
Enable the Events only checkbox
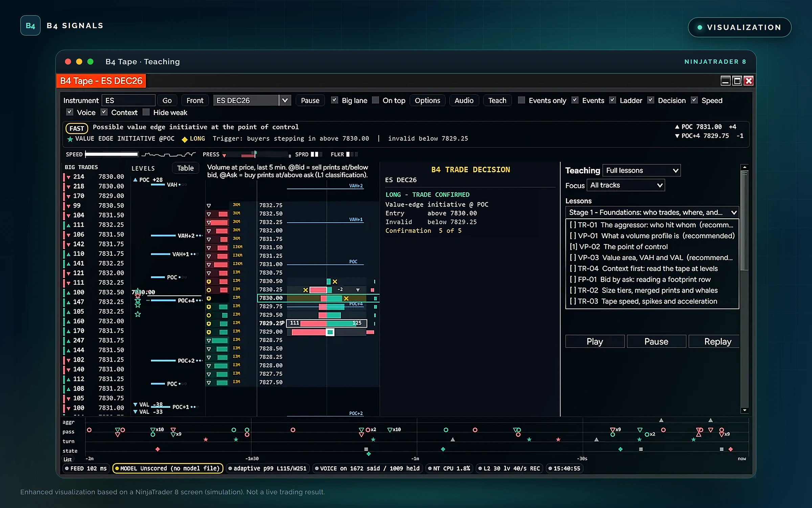click(x=521, y=100)
